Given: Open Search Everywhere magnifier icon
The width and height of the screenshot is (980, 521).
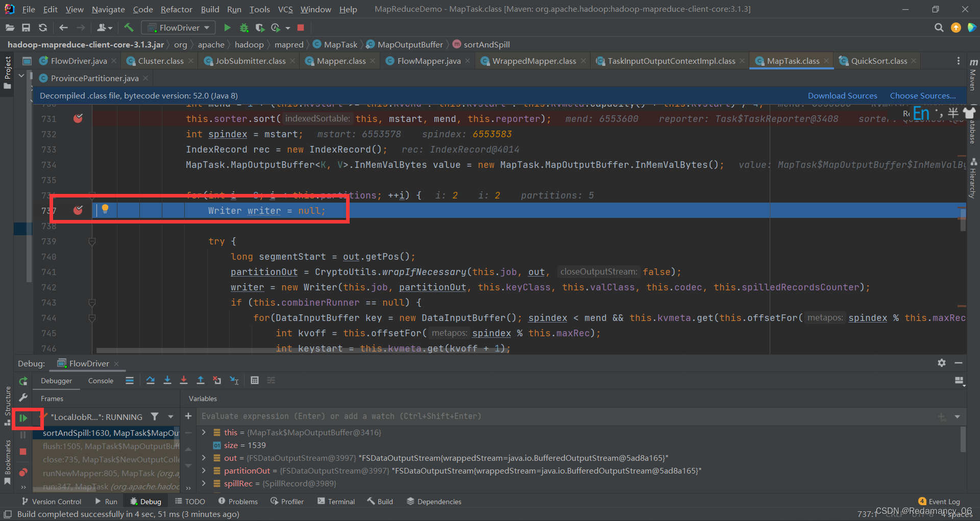Looking at the screenshot, I should [x=939, y=28].
